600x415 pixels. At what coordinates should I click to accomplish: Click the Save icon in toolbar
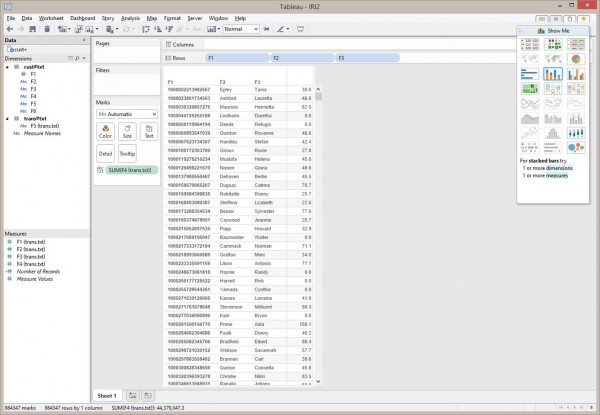point(33,29)
